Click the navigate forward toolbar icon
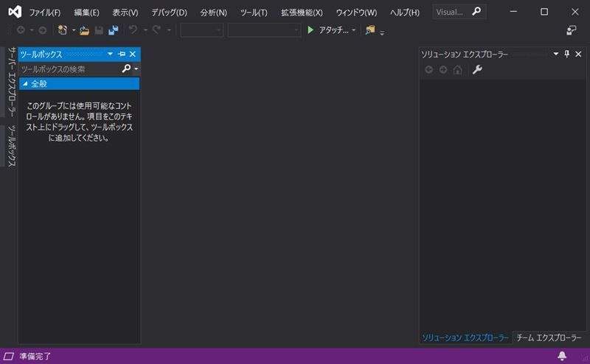The width and height of the screenshot is (590, 364). (x=43, y=29)
